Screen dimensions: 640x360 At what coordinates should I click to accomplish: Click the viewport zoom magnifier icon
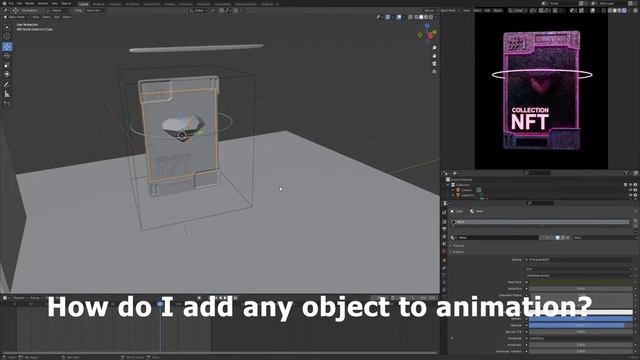click(434, 48)
